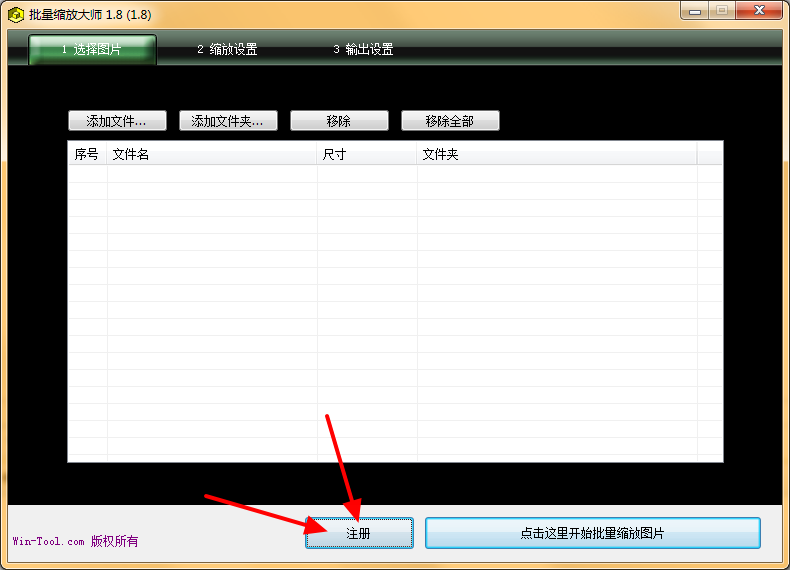This screenshot has width=790, height=570.
Task: Click the disabled maximize window button
Action: (722, 11)
